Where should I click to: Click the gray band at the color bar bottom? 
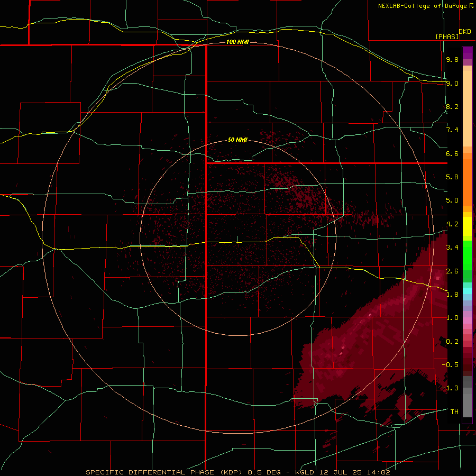(x=467, y=398)
